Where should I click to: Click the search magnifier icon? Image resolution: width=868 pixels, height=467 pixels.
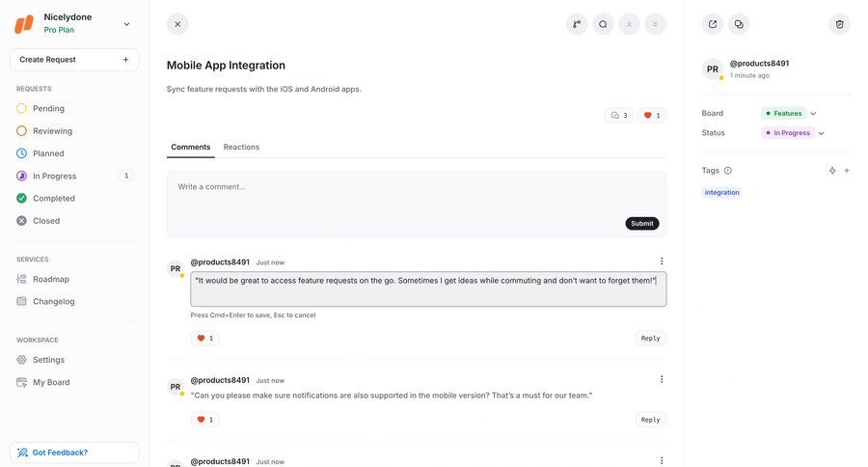603,24
